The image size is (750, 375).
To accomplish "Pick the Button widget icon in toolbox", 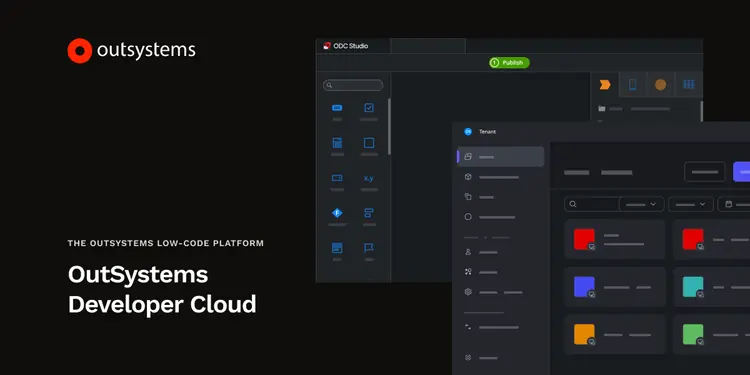I will [x=337, y=108].
